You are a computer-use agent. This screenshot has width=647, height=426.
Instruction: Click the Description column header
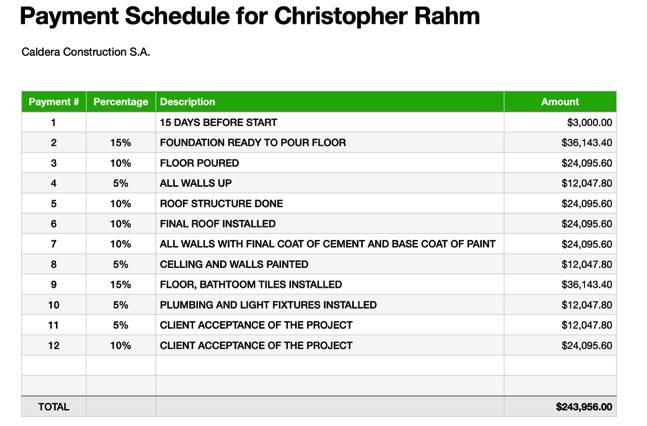[x=329, y=102]
